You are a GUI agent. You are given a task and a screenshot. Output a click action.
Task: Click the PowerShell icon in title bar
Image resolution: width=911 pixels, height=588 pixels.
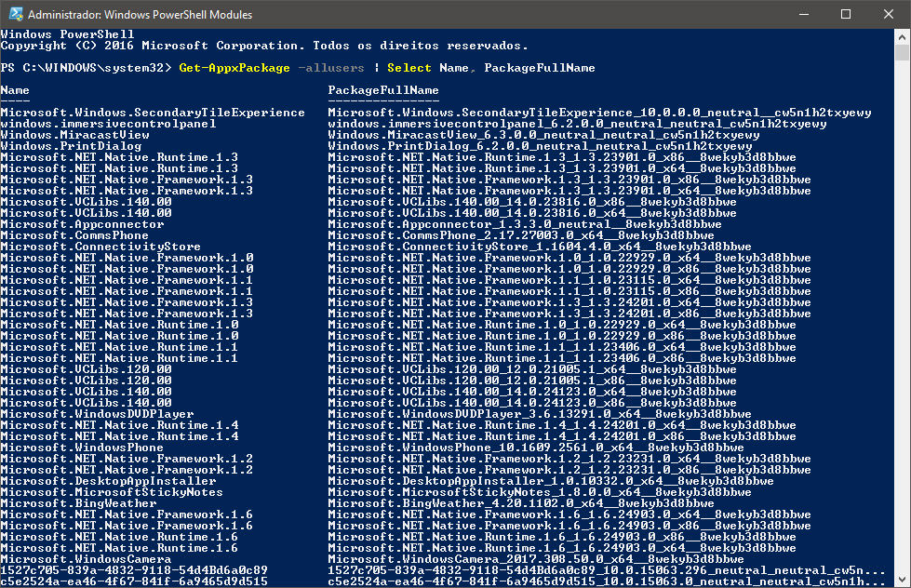pos(16,14)
